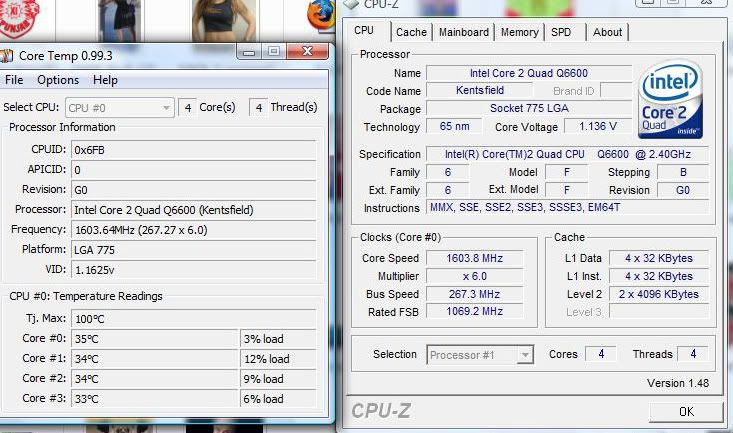Click the Core #1 temperature 34°C

coord(155,359)
